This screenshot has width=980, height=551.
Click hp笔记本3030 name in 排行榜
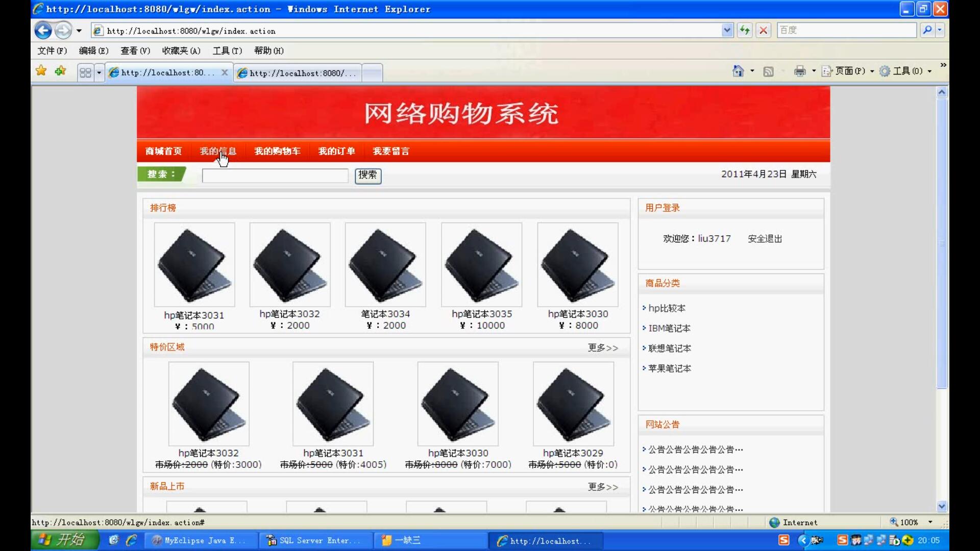pos(578,314)
